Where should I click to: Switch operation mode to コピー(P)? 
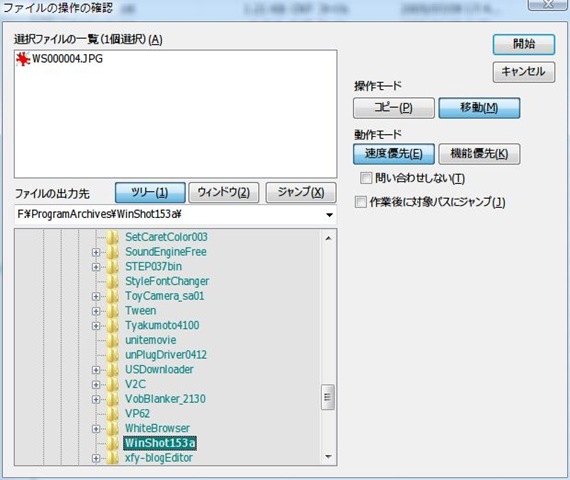[394, 108]
